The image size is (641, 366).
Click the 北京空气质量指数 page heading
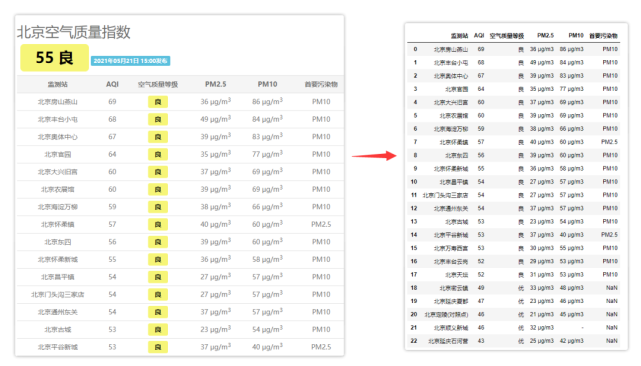74,32
